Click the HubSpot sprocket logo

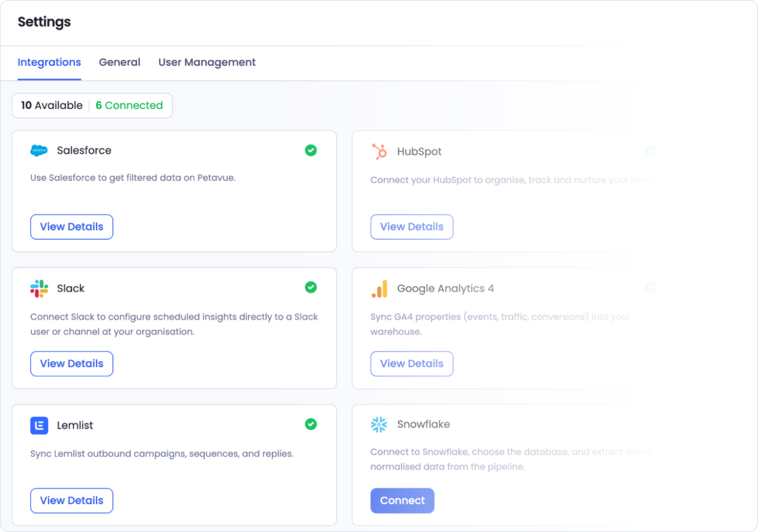(x=379, y=152)
